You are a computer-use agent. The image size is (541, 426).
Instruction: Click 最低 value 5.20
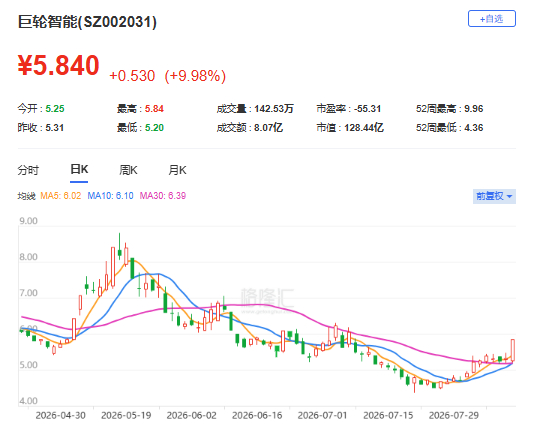point(154,128)
